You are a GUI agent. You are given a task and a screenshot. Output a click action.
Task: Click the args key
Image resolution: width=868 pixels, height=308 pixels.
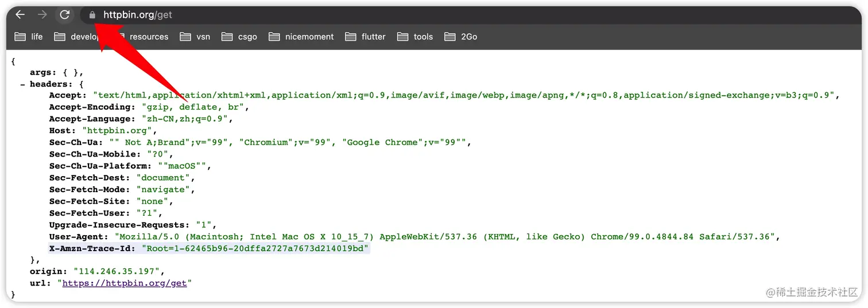pyautogui.click(x=44, y=72)
